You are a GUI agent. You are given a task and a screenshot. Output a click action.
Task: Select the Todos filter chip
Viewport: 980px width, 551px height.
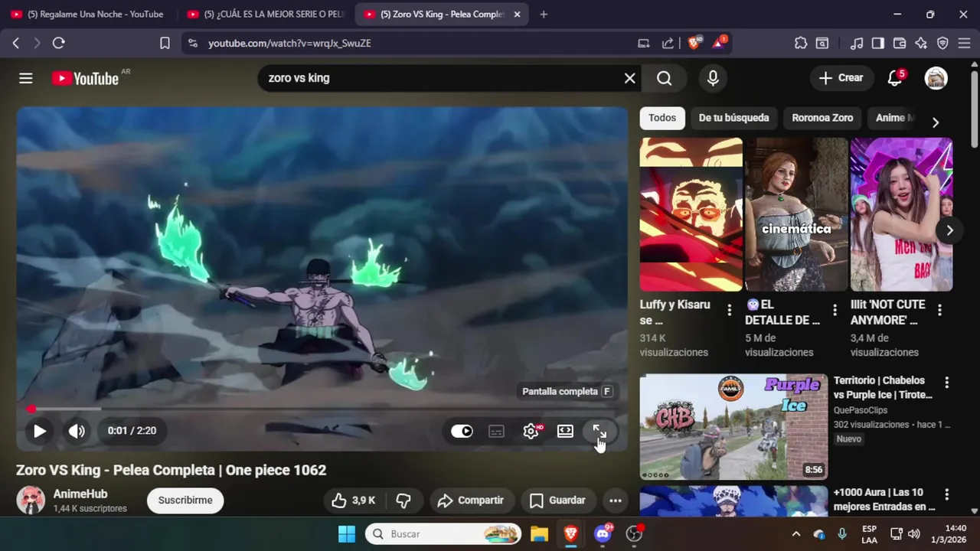pos(662,118)
